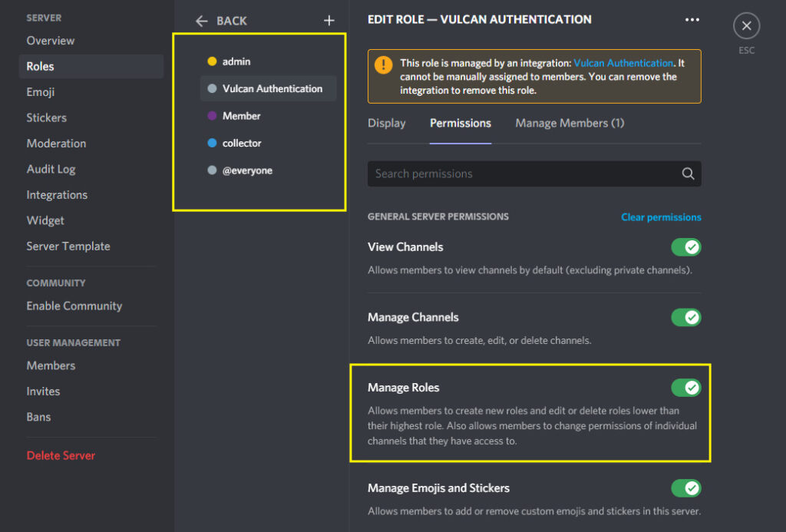Screen dimensions: 786x532
Task: Turn off Manage Emojis and Stickers
Action: 686,488
